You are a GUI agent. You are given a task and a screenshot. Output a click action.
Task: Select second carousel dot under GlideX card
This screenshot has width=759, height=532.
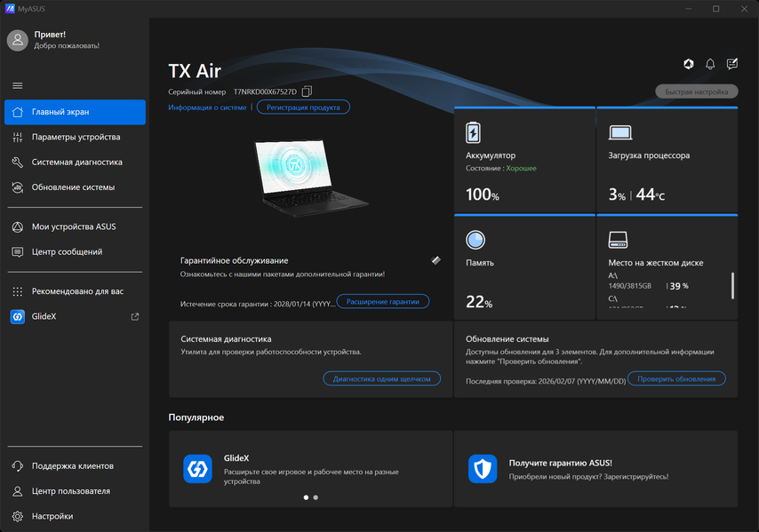click(316, 497)
